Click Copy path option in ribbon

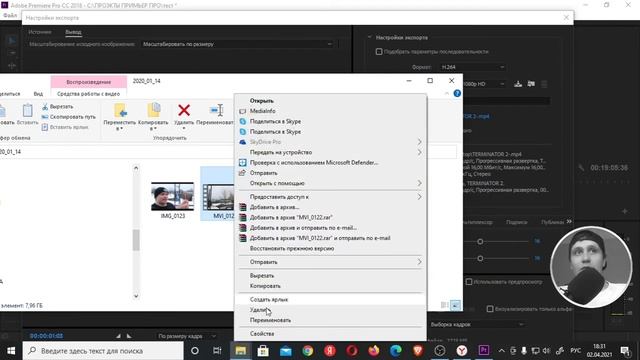click(69, 117)
